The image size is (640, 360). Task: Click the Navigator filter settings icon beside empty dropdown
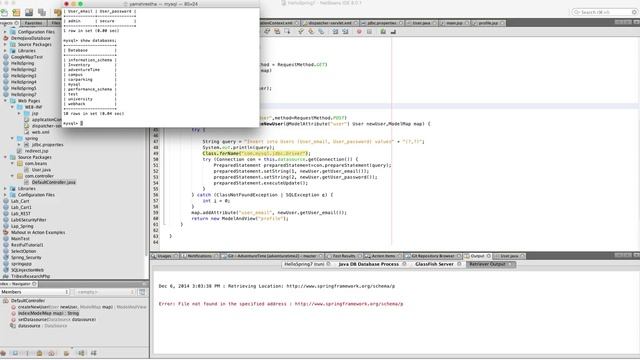pos(142,292)
